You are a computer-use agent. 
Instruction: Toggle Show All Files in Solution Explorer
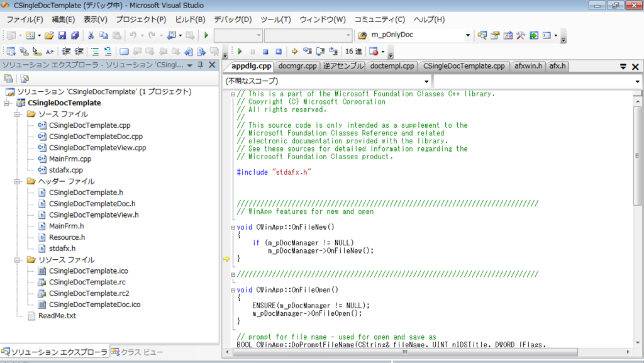tap(25, 79)
